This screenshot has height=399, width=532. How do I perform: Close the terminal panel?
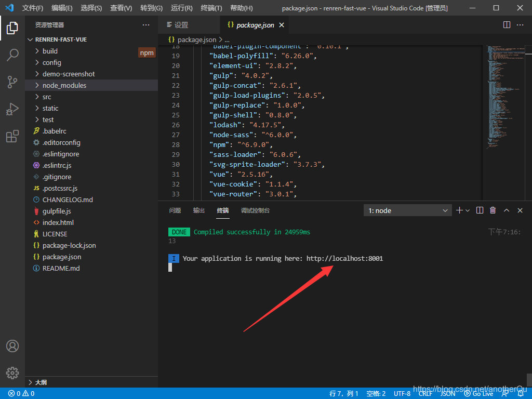click(520, 210)
